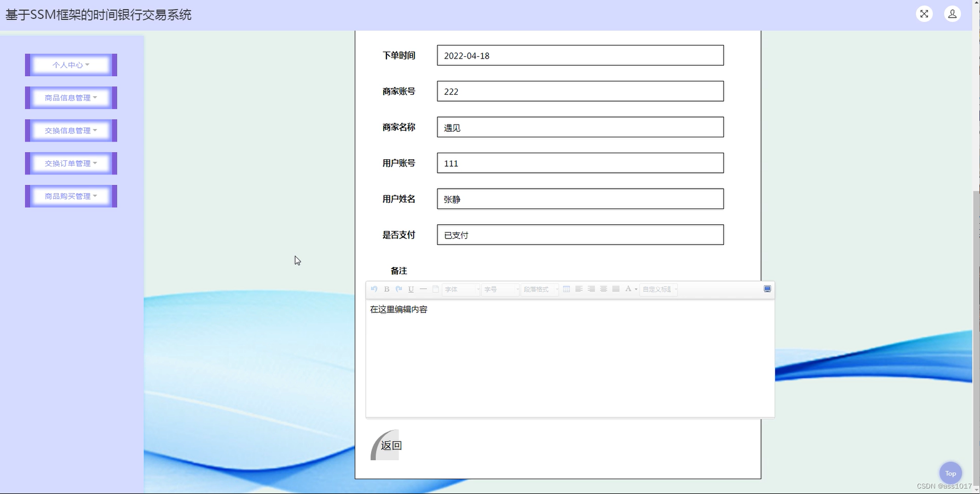Apply bold formatting in the remark editor

point(387,289)
